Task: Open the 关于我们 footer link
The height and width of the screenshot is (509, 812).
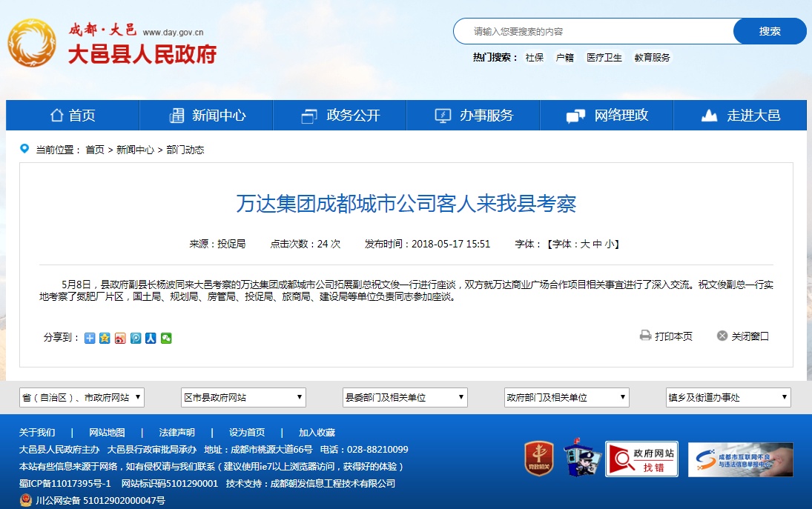Action: [37, 433]
